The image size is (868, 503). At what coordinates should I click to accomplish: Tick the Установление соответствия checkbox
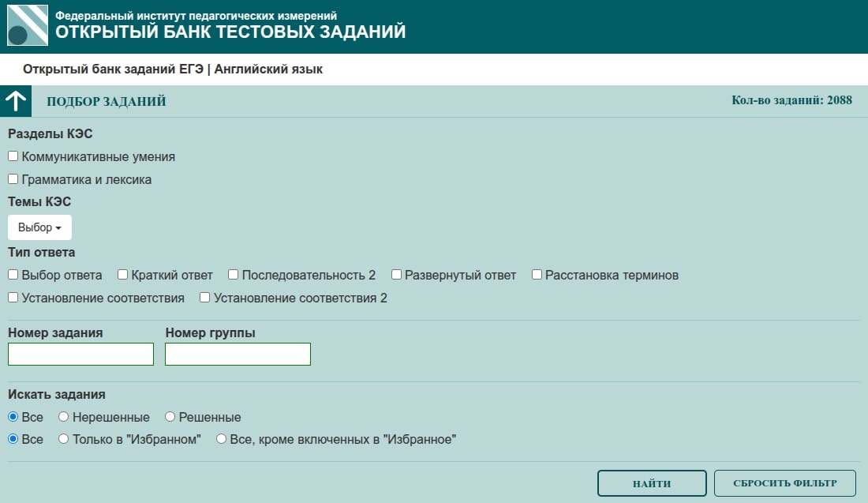click(13, 298)
